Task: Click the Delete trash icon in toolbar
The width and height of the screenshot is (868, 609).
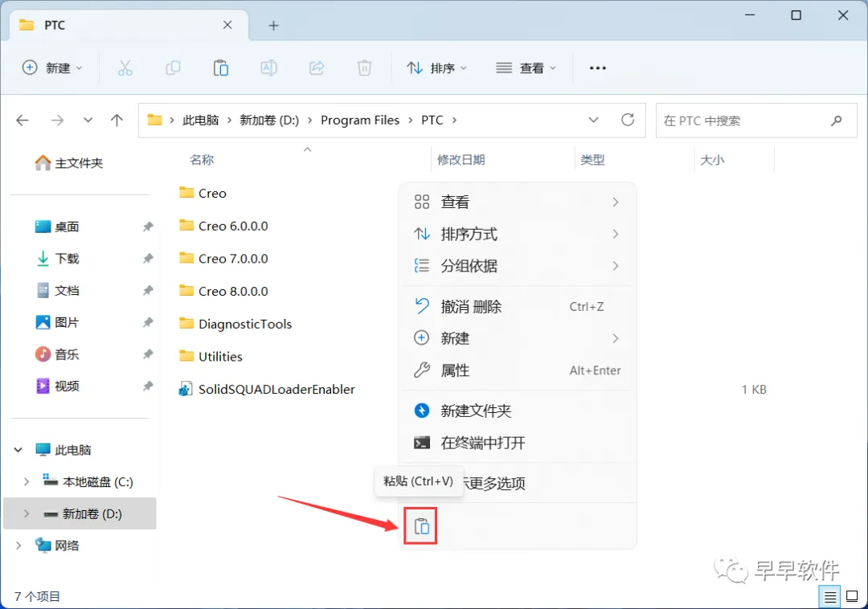Action: [364, 68]
